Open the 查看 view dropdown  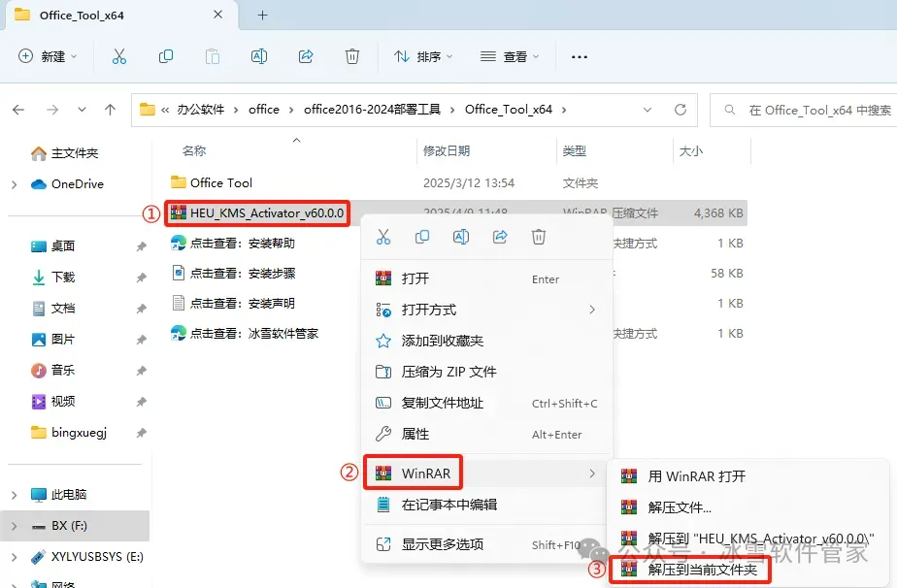510,56
